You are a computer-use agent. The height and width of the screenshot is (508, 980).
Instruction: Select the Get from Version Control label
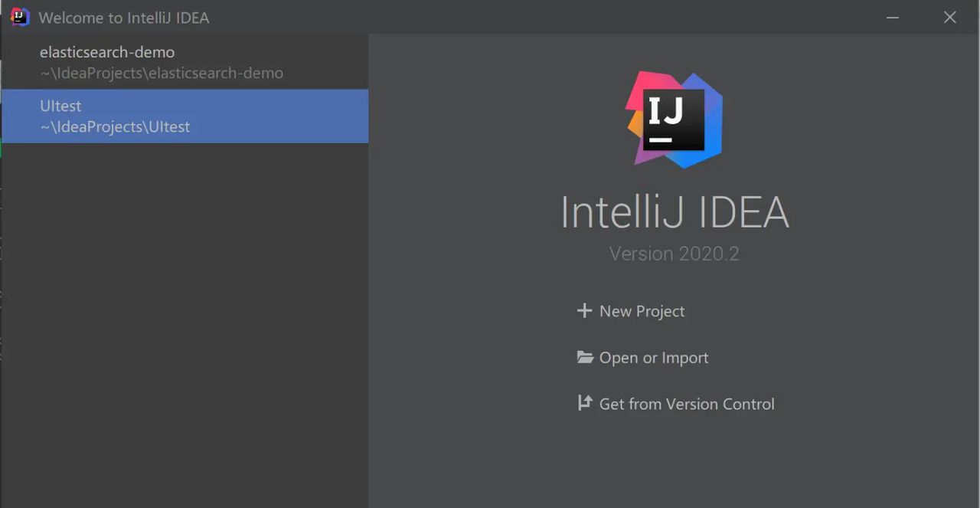pyautogui.click(x=687, y=404)
